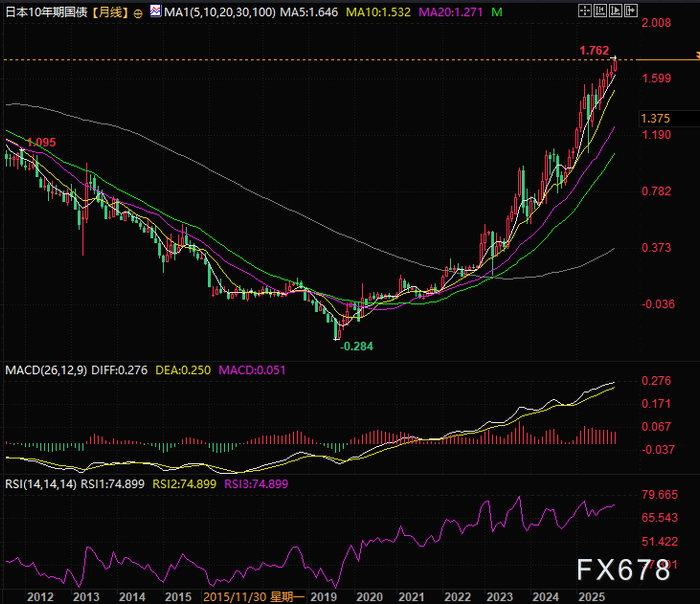Click the yellow MA10:1.532 label
The width and height of the screenshot is (700, 604).
point(378,12)
